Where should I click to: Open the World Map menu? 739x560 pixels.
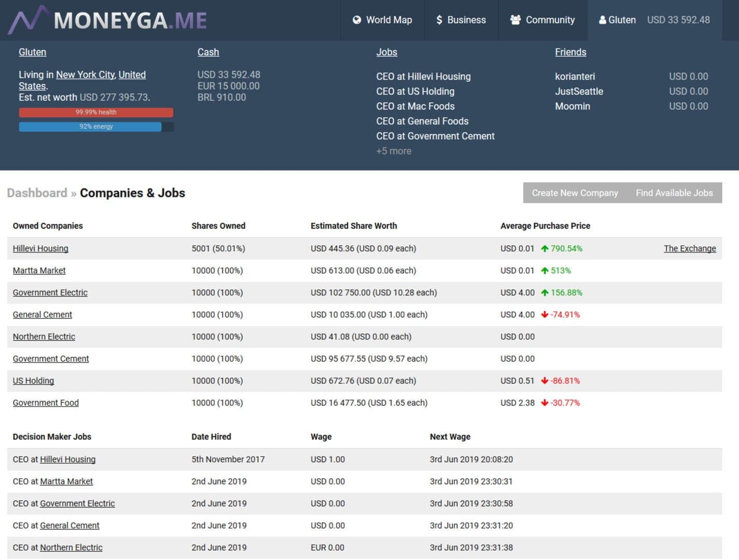click(383, 20)
